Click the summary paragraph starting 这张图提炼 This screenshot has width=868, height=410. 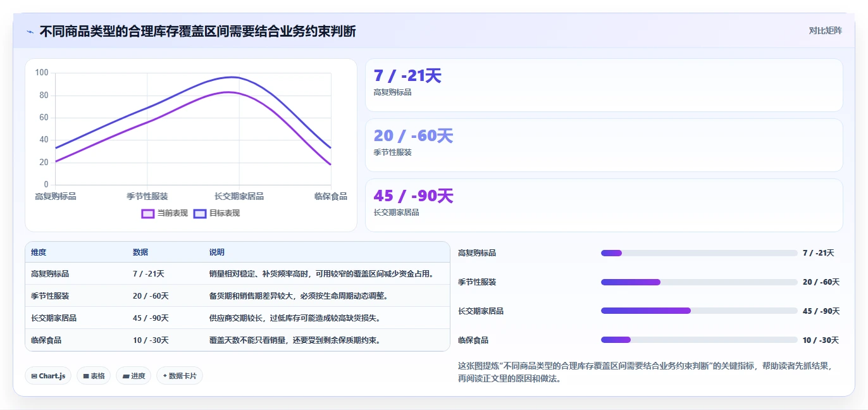[x=645, y=372]
